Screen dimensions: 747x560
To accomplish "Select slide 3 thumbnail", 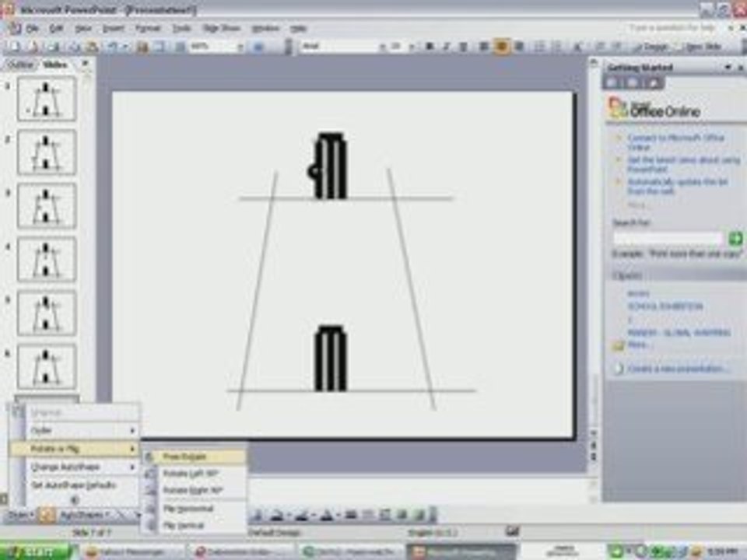I will [46, 205].
